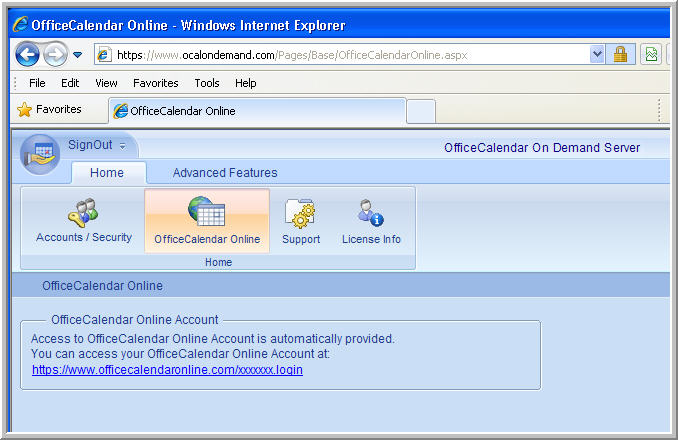Select the OfficeCalendar Online ribbon button

207,220
